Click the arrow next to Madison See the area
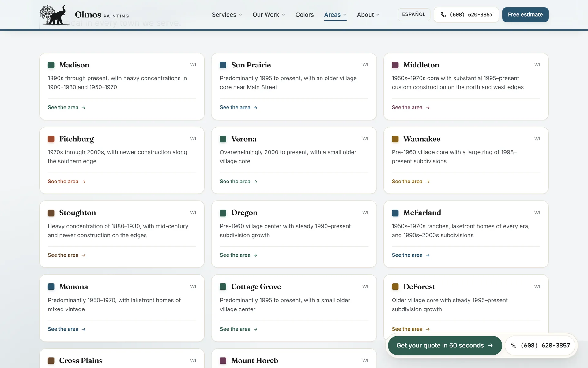This screenshot has width=588, height=368. 83,108
